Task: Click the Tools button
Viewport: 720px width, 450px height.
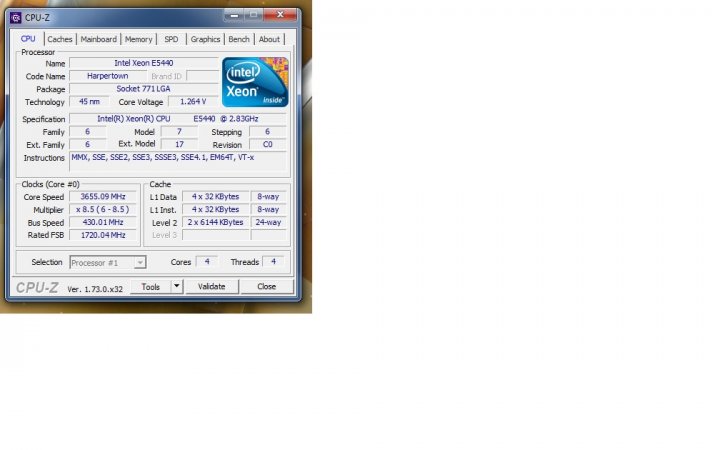Action: click(x=151, y=287)
